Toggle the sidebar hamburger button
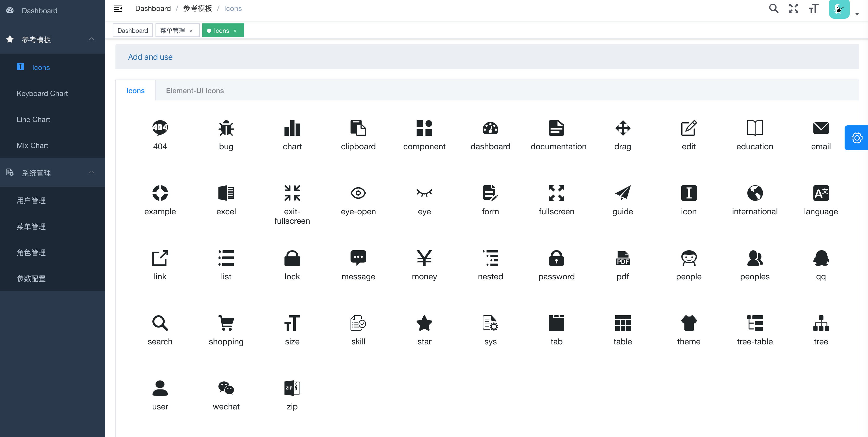 pyautogui.click(x=118, y=8)
